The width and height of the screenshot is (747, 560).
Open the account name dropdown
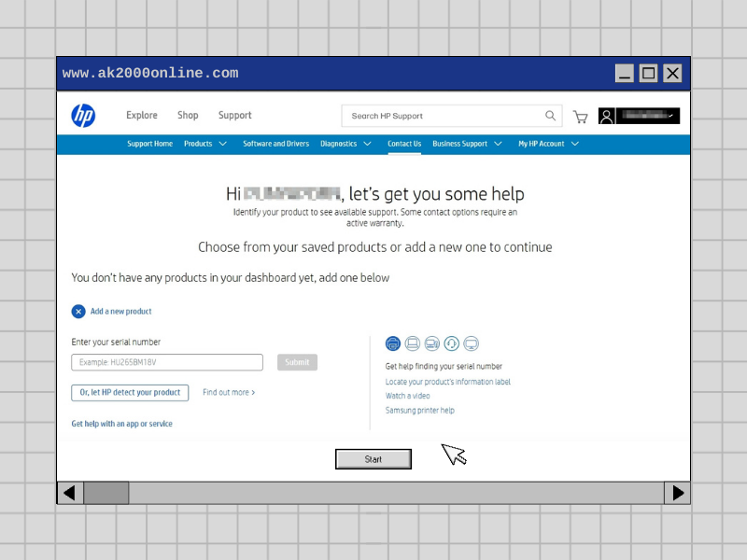648,116
